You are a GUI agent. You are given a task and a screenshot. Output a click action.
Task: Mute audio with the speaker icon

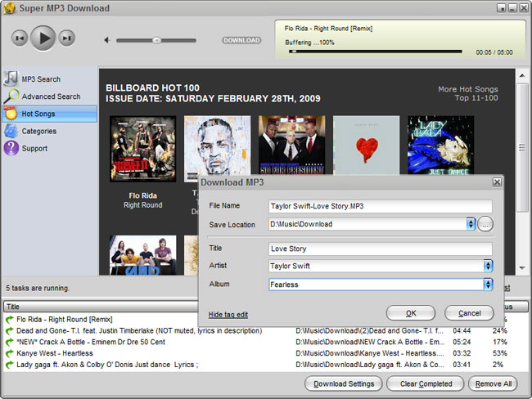point(107,40)
